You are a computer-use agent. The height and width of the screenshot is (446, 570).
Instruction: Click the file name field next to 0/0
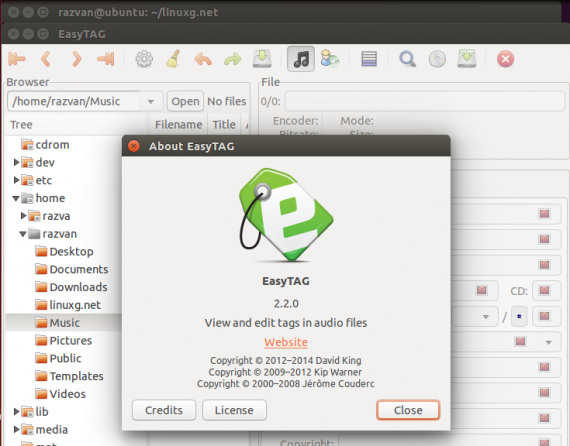[x=424, y=101]
